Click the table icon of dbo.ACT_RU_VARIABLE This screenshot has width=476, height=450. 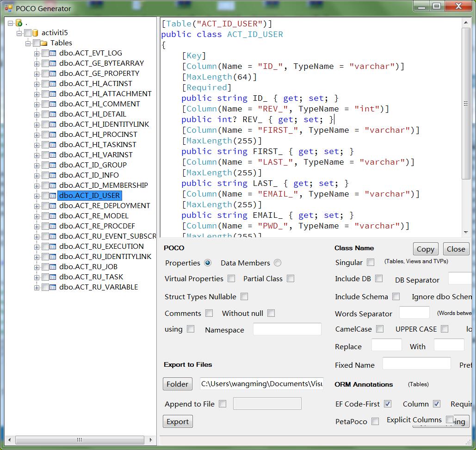53,287
